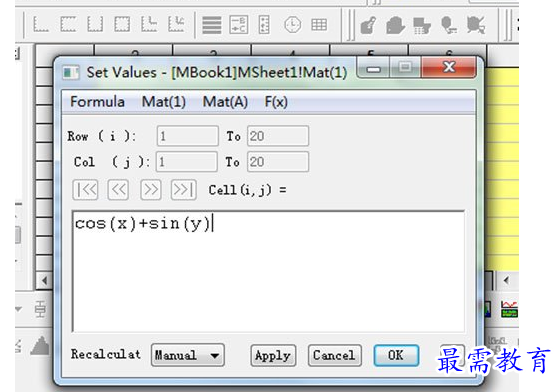Open the Recalculate Manual dropdown

[188, 355]
